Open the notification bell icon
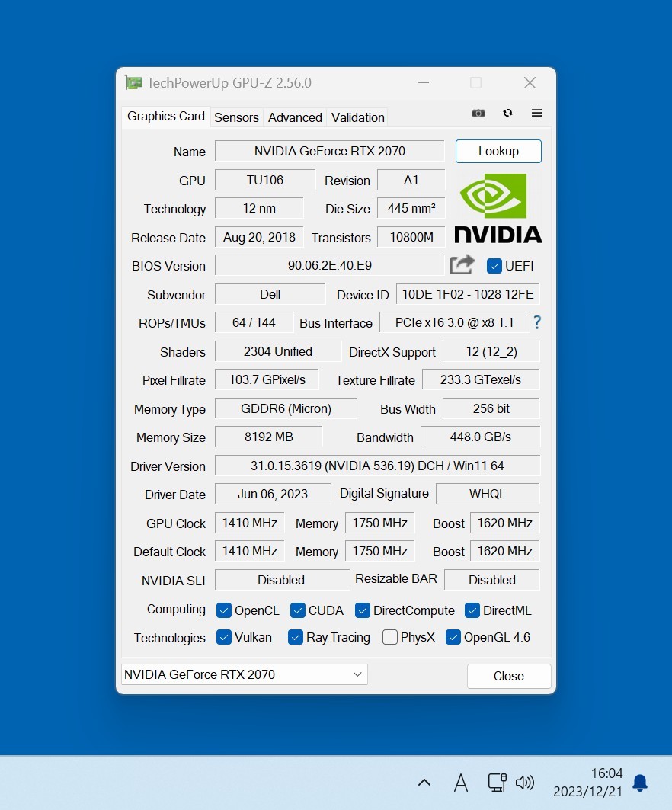This screenshot has width=672, height=810. pyautogui.click(x=640, y=783)
